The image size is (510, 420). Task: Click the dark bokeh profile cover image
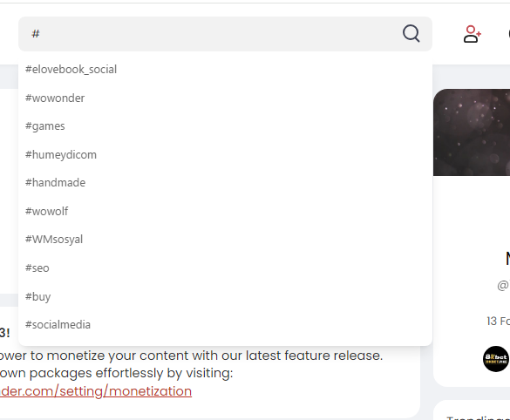coord(472,132)
